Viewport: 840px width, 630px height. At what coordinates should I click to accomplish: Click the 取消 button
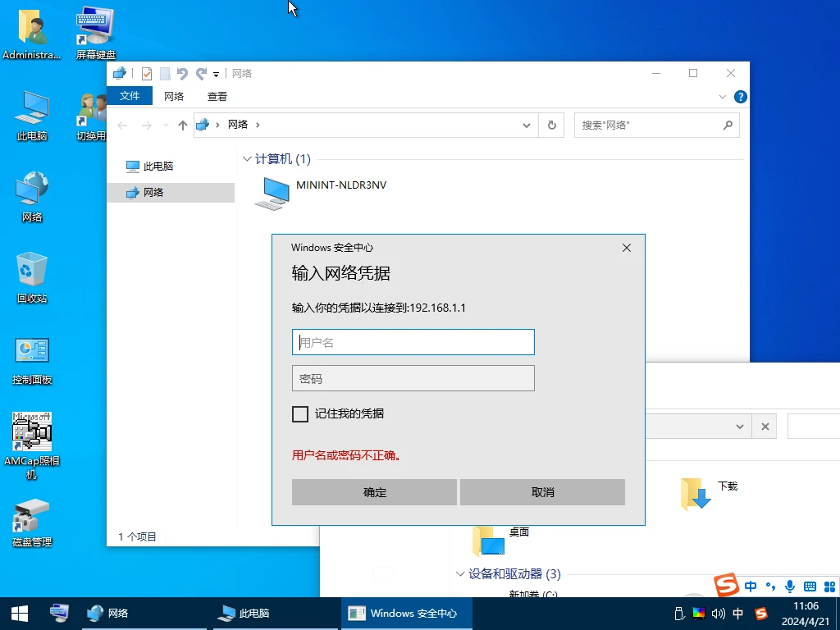click(x=543, y=492)
